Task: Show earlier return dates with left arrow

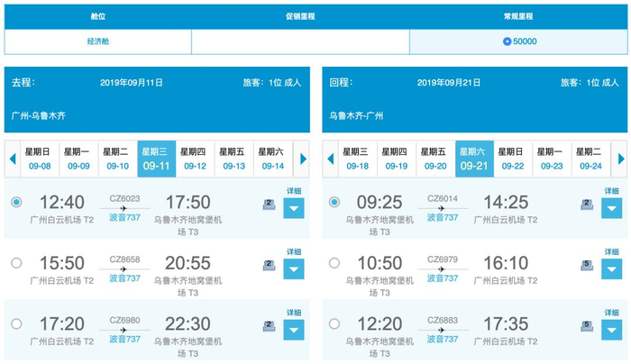Action: (330, 159)
